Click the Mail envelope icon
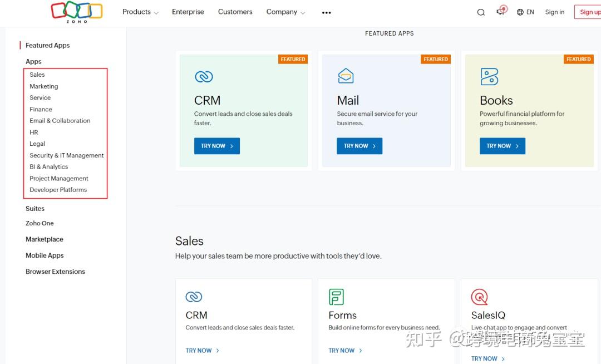Viewport: 601px width, 364px height. [x=346, y=76]
